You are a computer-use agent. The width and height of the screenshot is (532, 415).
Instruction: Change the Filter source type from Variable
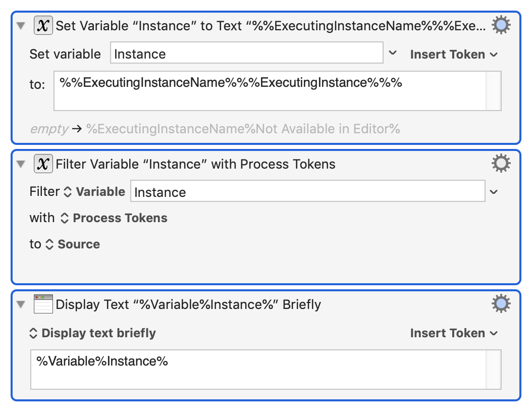tap(94, 192)
